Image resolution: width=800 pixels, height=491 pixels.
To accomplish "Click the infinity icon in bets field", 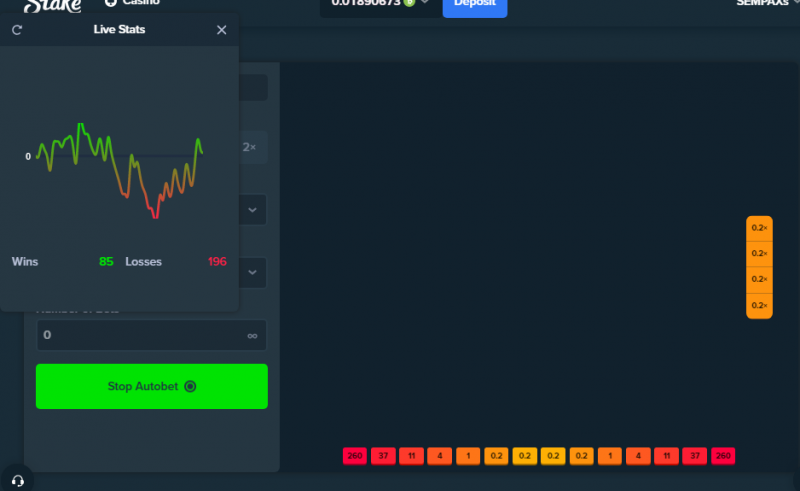I will click(x=252, y=335).
